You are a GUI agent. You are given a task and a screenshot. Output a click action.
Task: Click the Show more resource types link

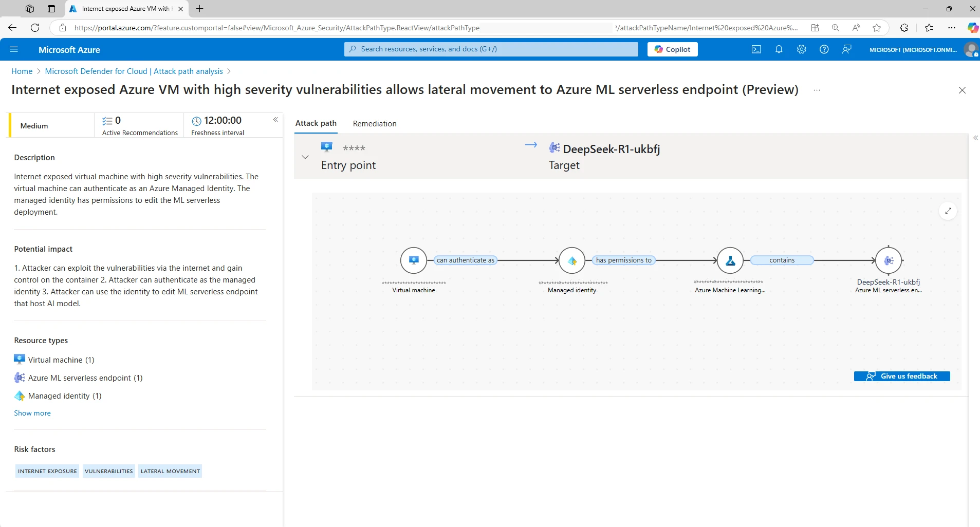(32, 412)
